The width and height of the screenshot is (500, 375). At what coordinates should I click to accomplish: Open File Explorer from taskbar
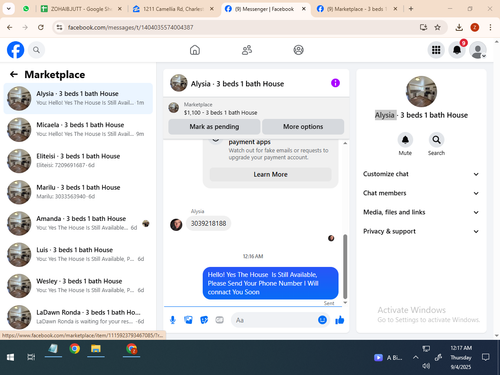(96, 349)
